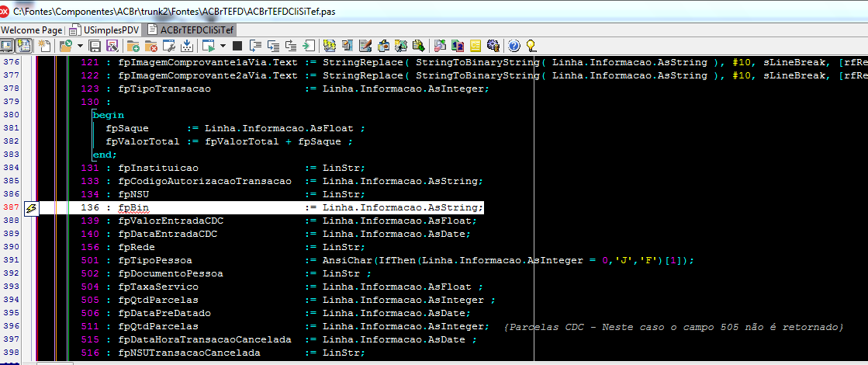Click the yellow lightning grid toolbar icon

click(330, 45)
